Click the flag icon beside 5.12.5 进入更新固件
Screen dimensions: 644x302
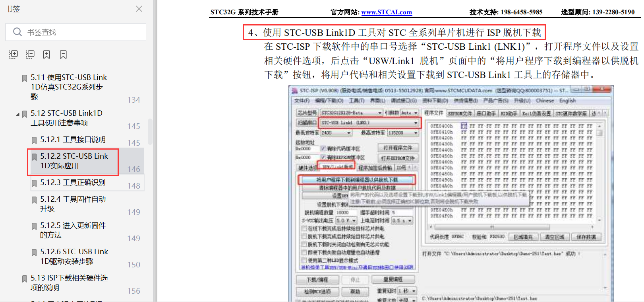click(34, 226)
